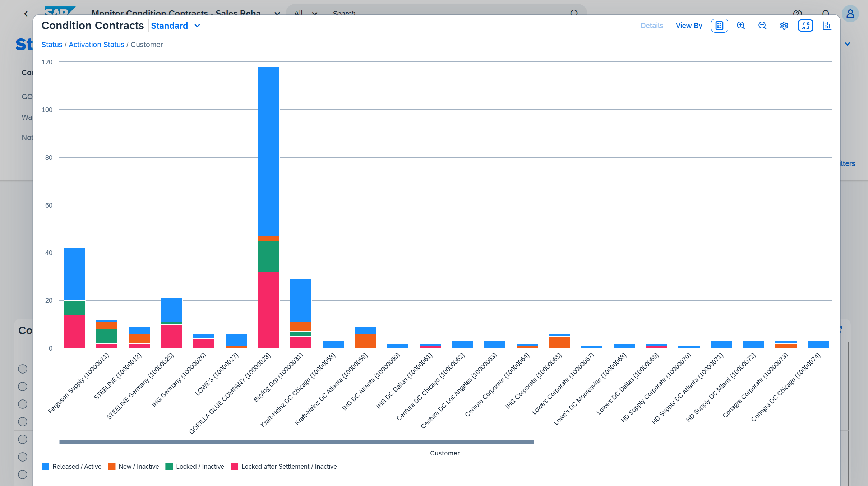Open notifications bell icon

coord(826,13)
